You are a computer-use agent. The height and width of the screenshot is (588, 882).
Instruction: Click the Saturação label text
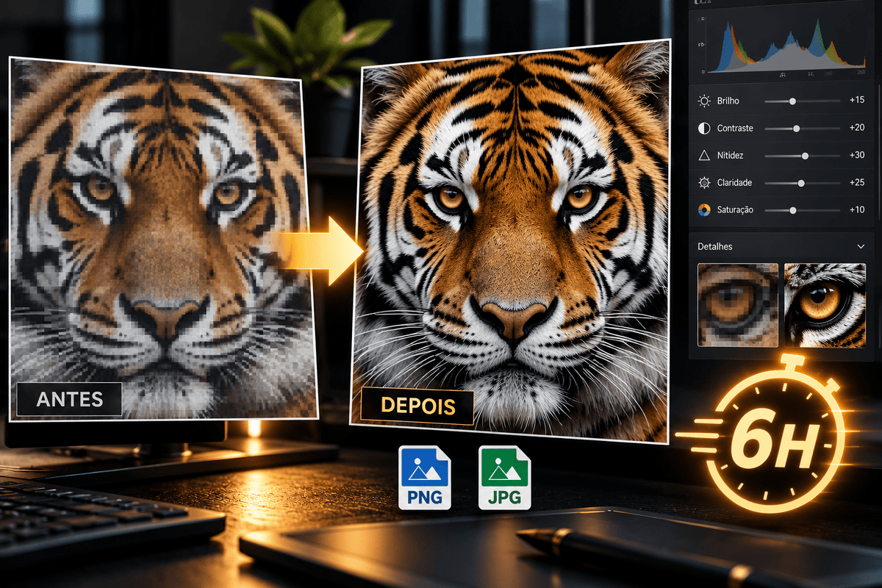(736, 210)
